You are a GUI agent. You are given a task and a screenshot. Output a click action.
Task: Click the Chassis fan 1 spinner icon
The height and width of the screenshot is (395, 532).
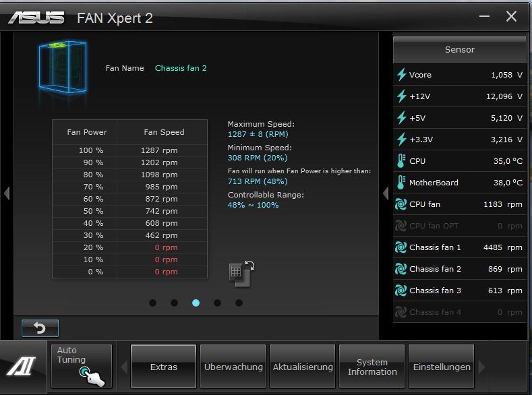click(401, 247)
